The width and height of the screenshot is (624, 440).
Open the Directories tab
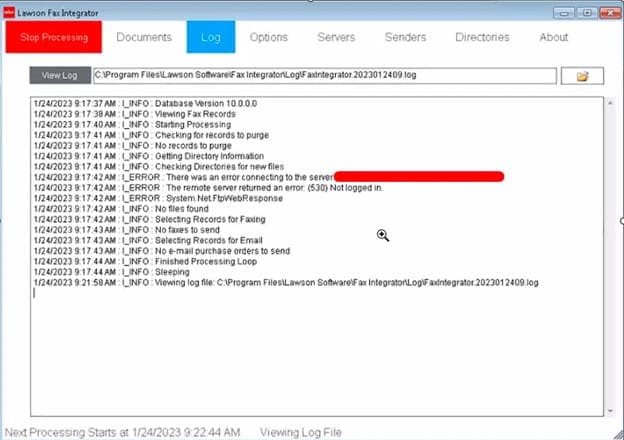point(482,37)
